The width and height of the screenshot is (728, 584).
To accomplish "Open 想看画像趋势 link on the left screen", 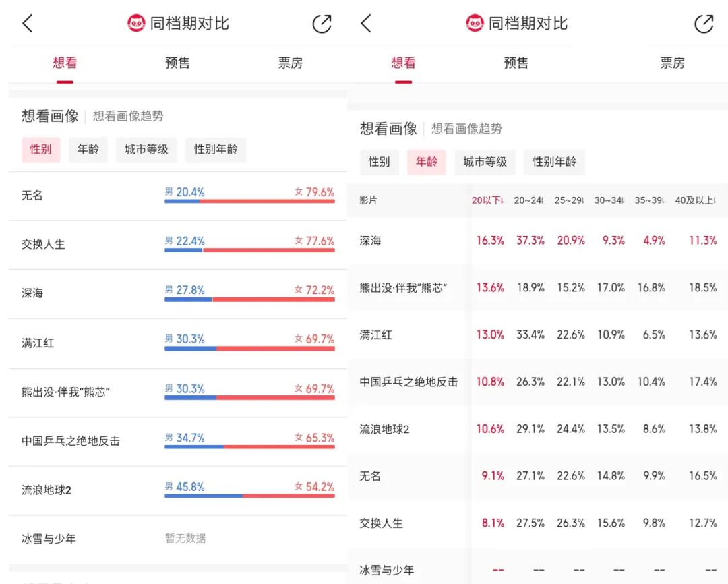I will point(128,116).
